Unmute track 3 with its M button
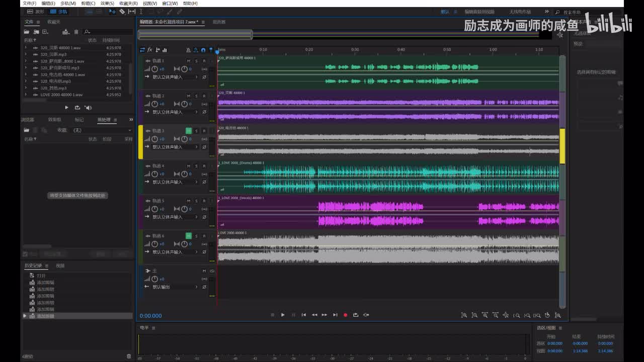644x362 pixels. tap(189, 131)
